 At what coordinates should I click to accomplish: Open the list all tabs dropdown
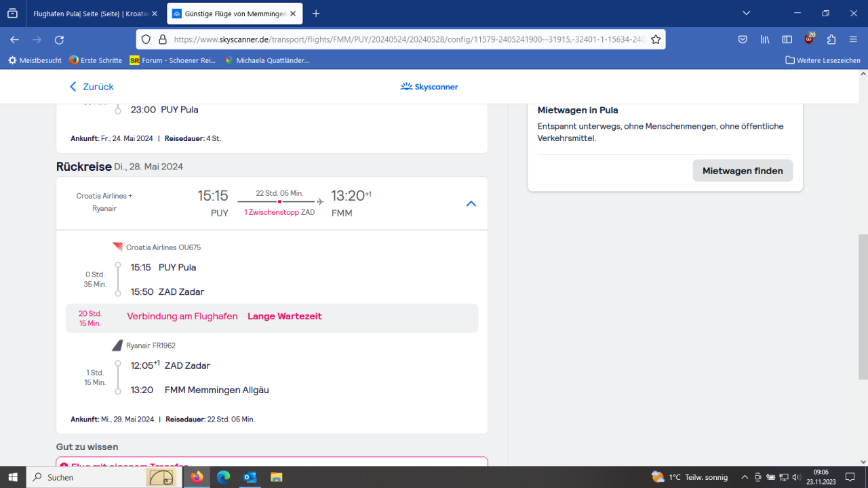(747, 13)
